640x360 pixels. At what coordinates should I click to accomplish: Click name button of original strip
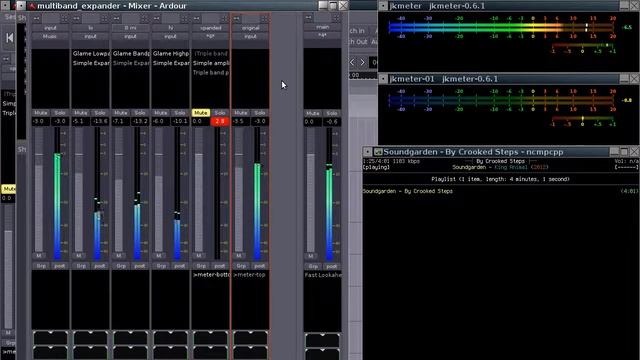tap(250, 28)
